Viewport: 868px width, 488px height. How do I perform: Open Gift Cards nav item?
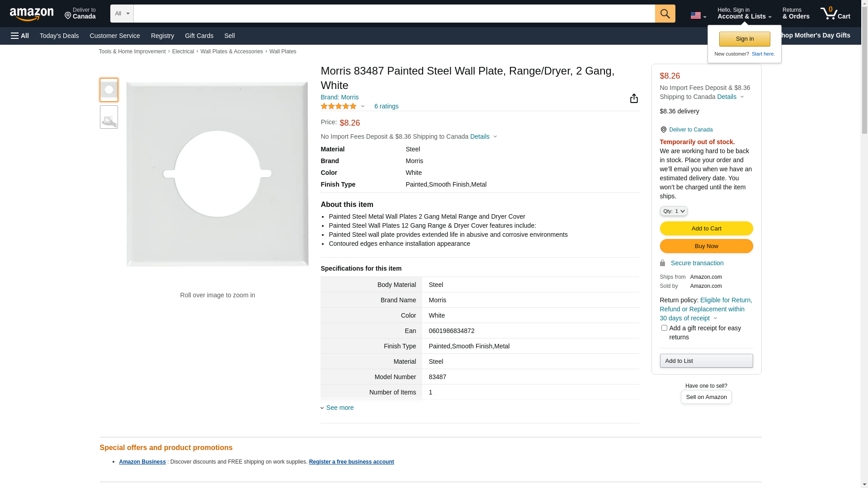click(x=199, y=36)
